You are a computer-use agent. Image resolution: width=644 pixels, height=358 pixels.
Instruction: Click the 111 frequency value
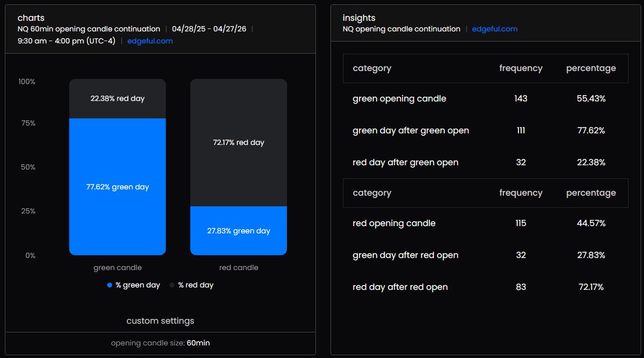[x=521, y=130]
